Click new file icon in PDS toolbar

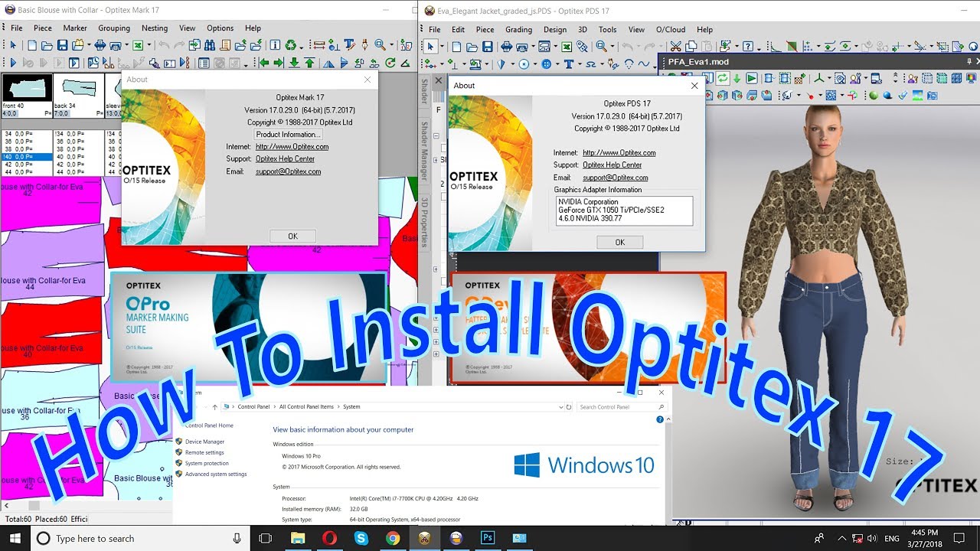tap(456, 46)
